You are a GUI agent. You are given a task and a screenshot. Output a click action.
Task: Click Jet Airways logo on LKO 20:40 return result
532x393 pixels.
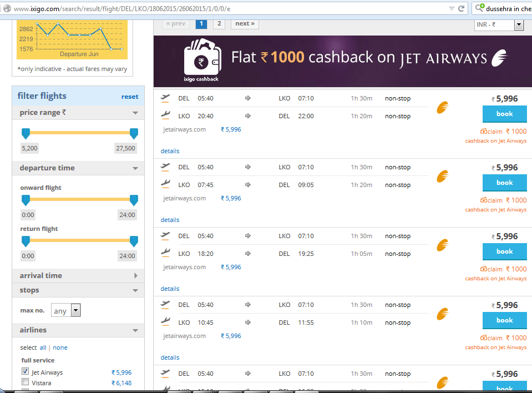[x=443, y=108]
